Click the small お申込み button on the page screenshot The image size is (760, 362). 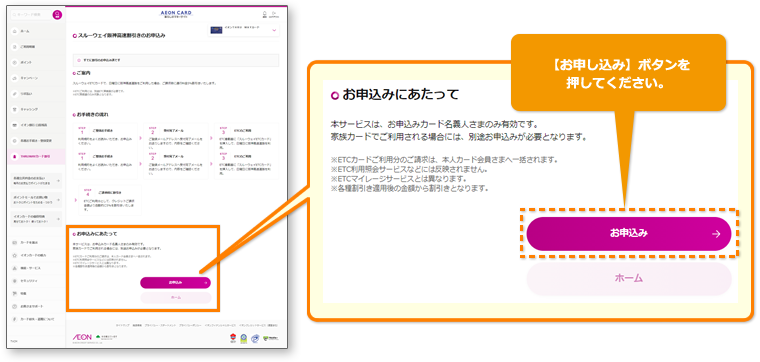pos(175,282)
